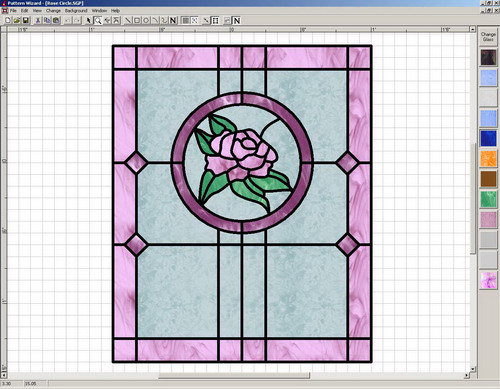Viewport: 500px width, 389px height.
Task: Copy the selection using the toolbar
Action: (47, 21)
